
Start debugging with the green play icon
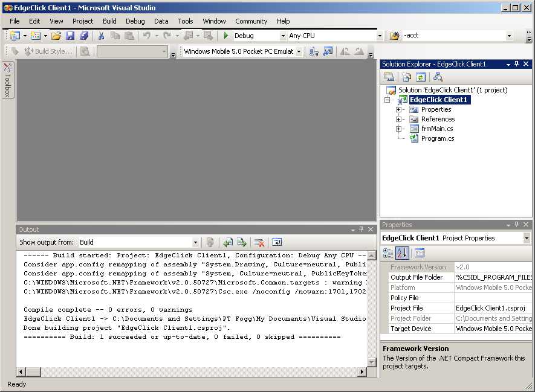click(x=225, y=36)
